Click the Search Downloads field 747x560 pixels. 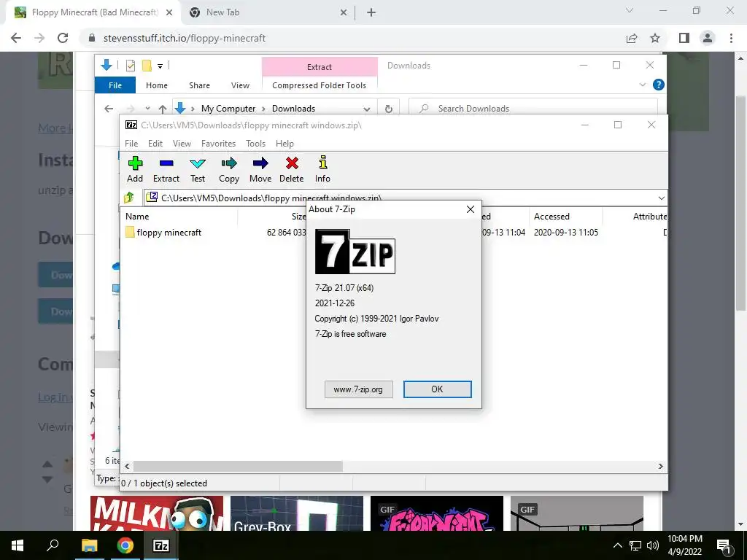click(x=533, y=109)
